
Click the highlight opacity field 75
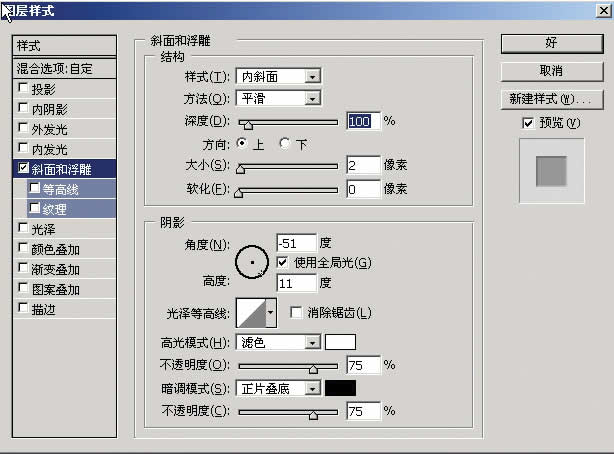(363, 365)
